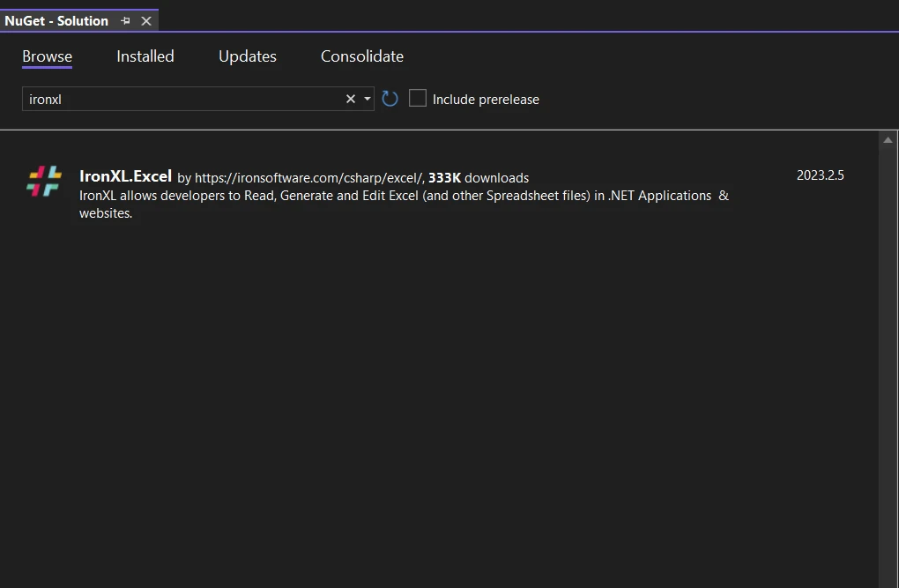Refresh the package search results
899x588 pixels.
390,99
